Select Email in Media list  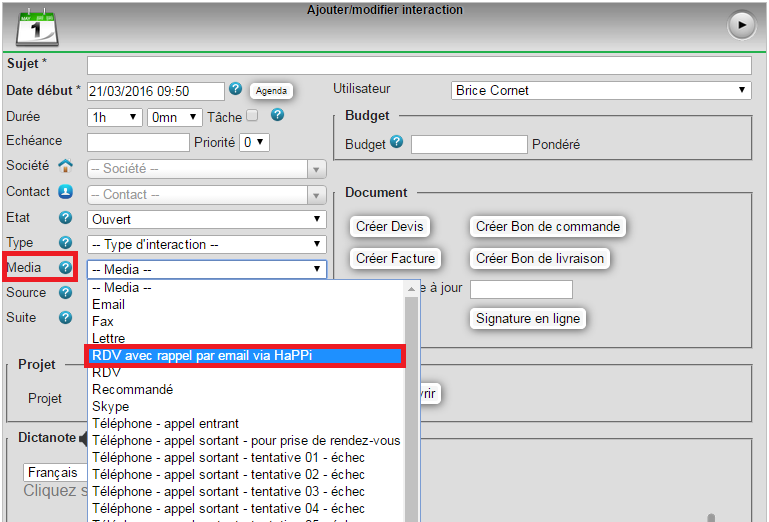246,304
